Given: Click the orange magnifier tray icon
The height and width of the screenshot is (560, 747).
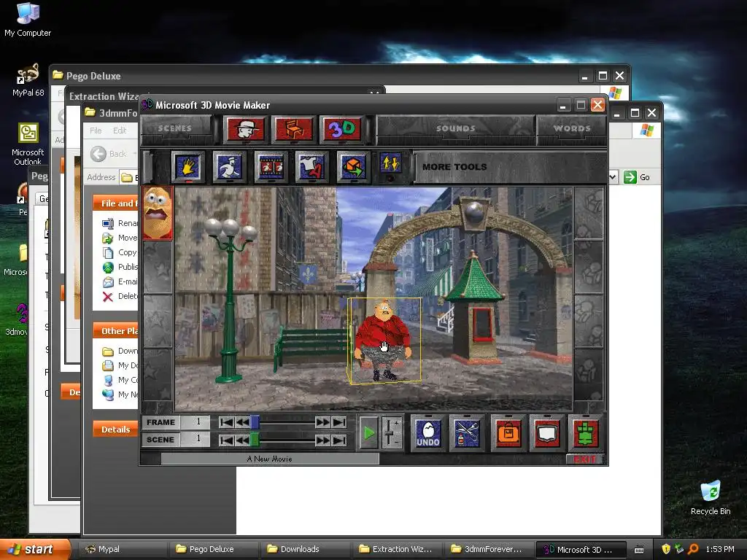Looking at the screenshot, I should coord(693,549).
